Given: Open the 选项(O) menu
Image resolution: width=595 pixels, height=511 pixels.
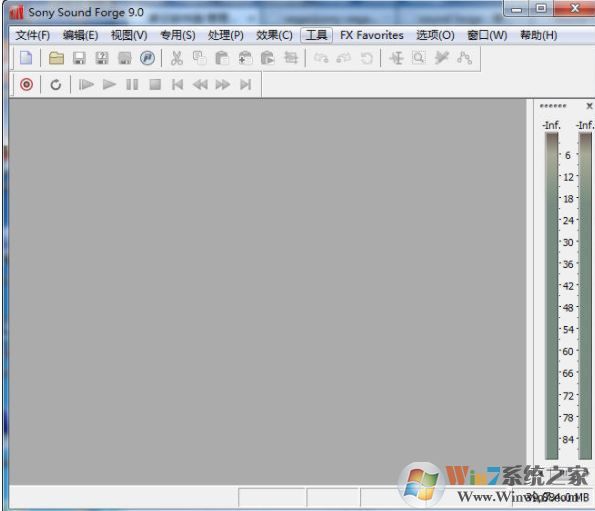Looking at the screenshot, I should (x=435, y=35).
